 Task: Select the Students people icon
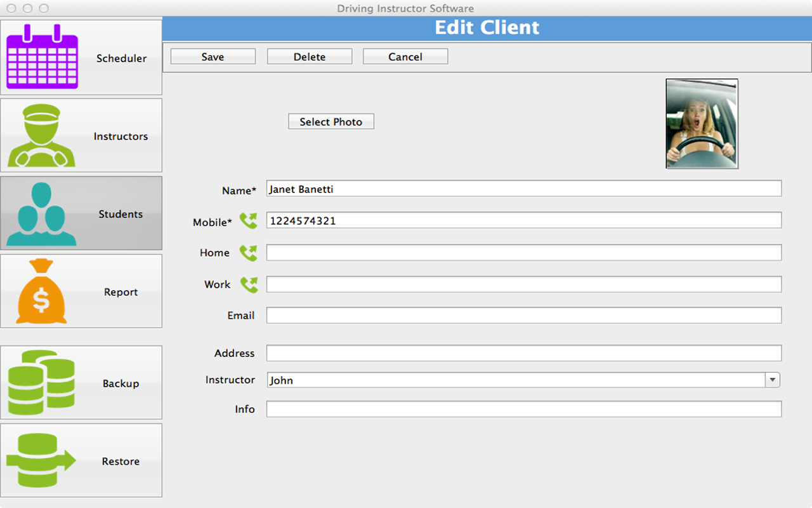[x=41, y=214]
